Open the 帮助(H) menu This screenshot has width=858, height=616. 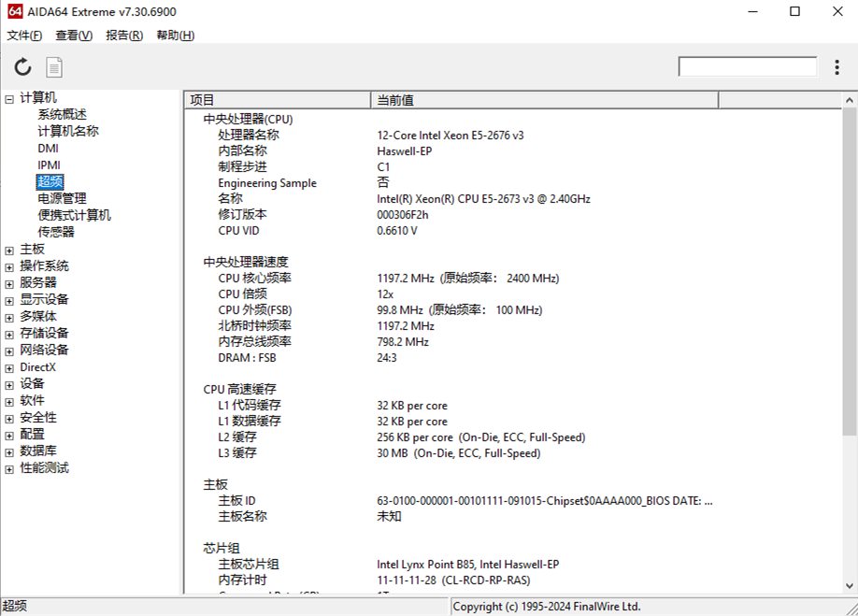tap(175, 36)
